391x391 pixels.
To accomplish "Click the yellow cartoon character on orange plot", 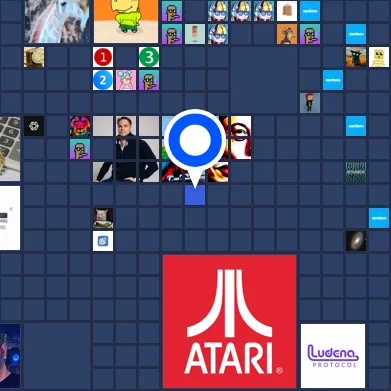I will [x=126, y=21].
